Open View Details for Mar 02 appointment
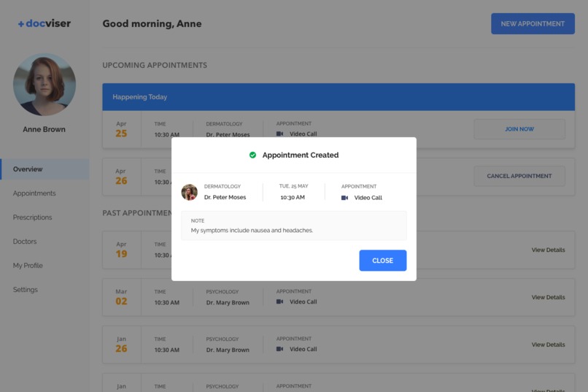588x392 pixels. pyautogui.click(x=548, y=297)
